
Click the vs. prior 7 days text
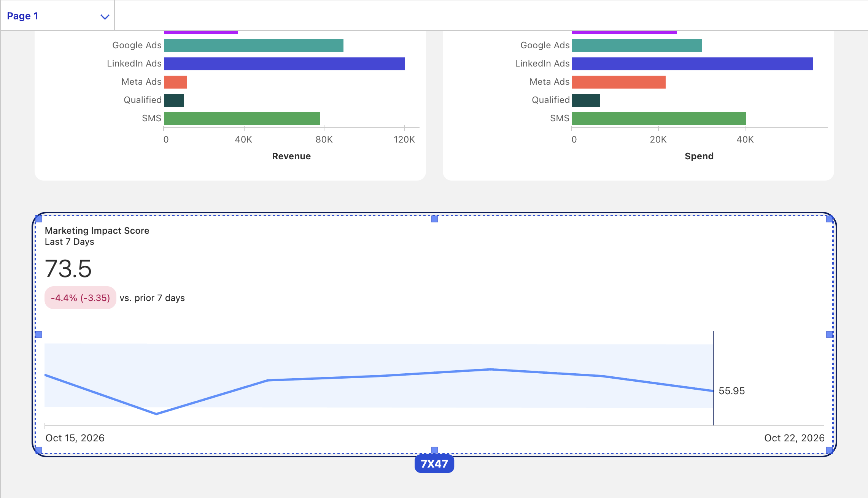152,298
